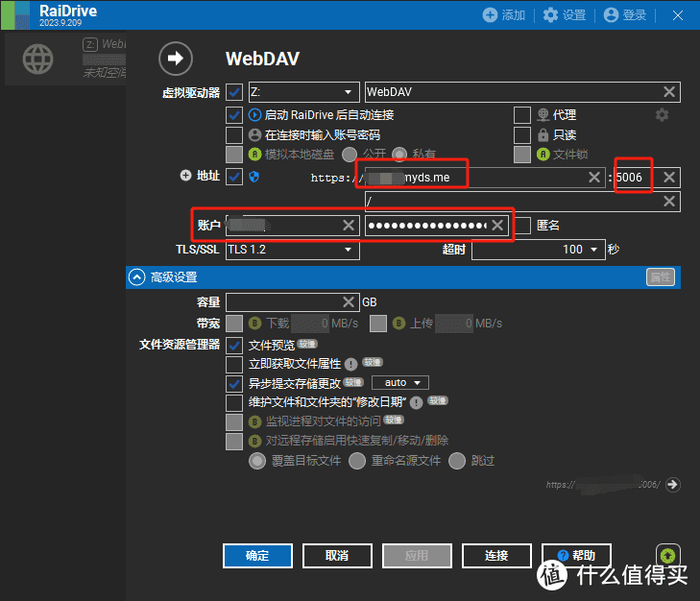Close the RaiDrive window
Image resolution: width=700 pixels, height=601 pixels.
tap(677, 15)
